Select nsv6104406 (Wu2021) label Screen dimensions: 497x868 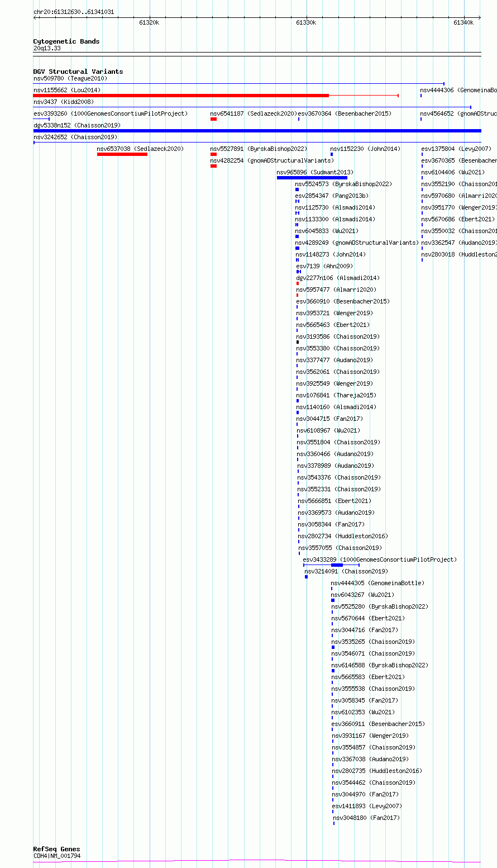pyautogui.click(x=453, y=172)
